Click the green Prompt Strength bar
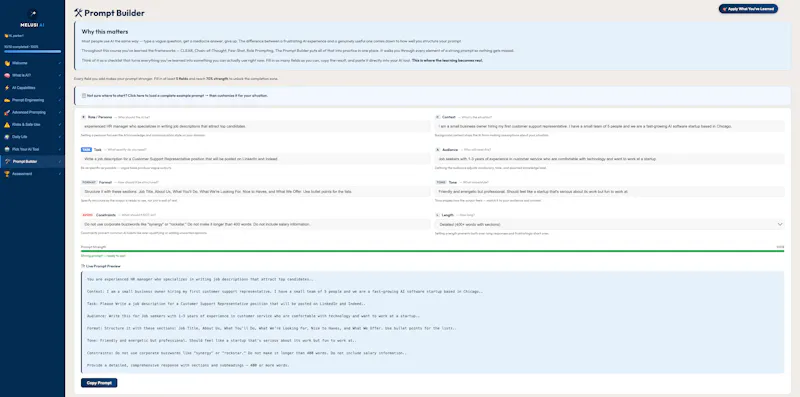This screenshot has height=397, width=800. coord(432,251)
